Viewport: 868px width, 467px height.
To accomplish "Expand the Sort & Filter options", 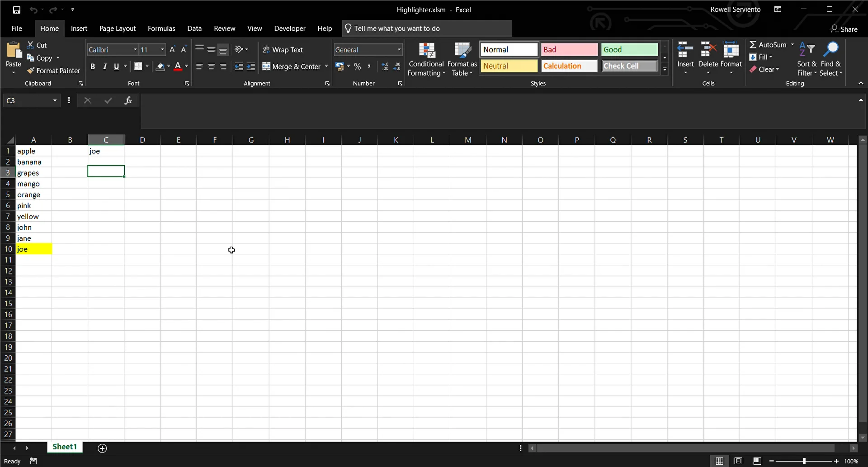I will point(807,59).
